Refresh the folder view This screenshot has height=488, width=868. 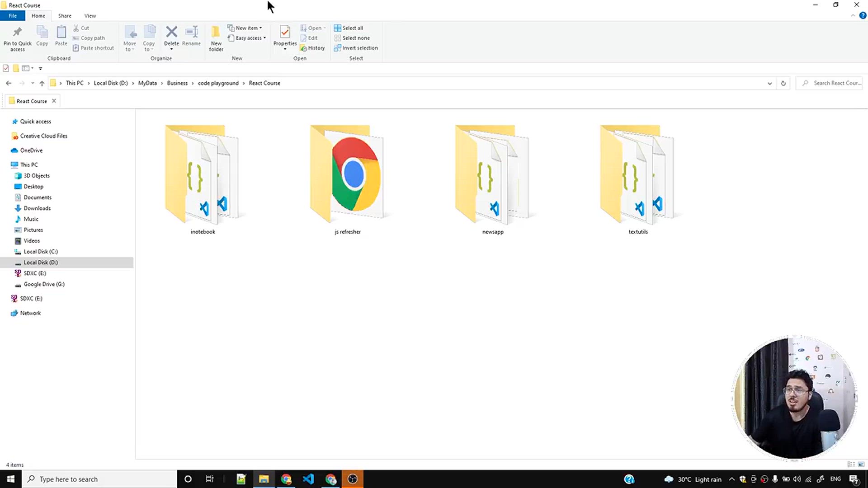(783, 83)
